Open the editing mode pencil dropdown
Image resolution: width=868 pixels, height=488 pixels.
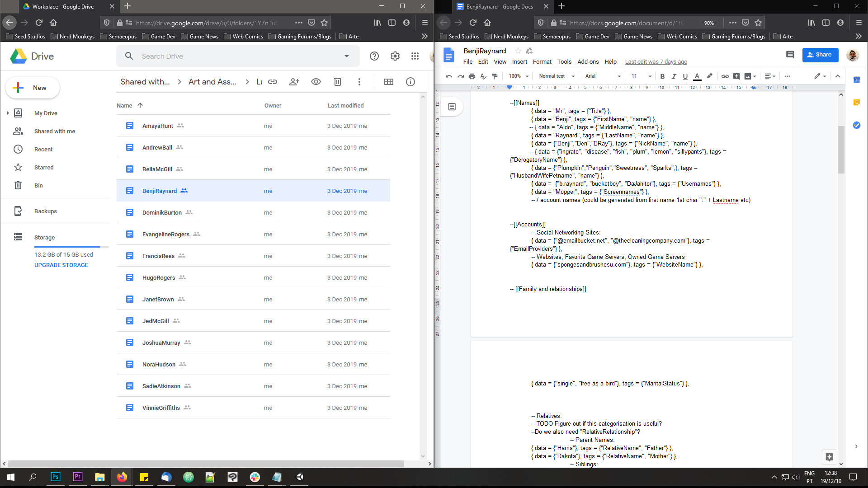click(x=820, y=76)
